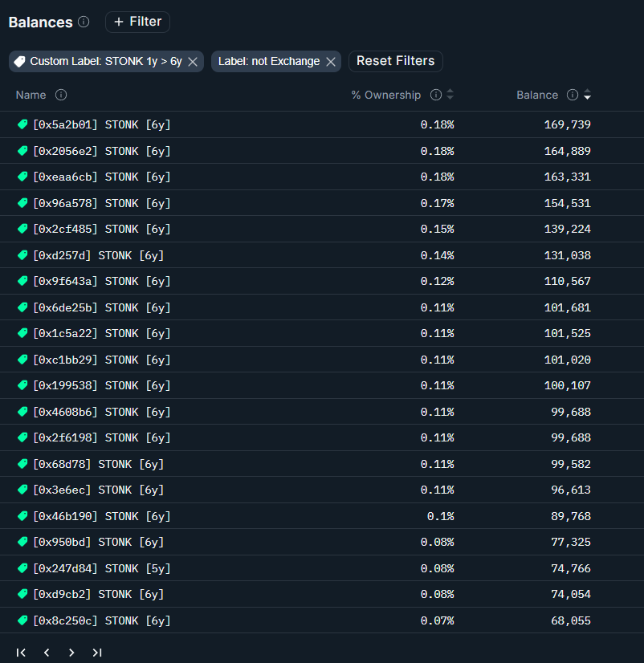Select the balance value 68,055
The image size is (644, 663).
click(x=571, y=620)
